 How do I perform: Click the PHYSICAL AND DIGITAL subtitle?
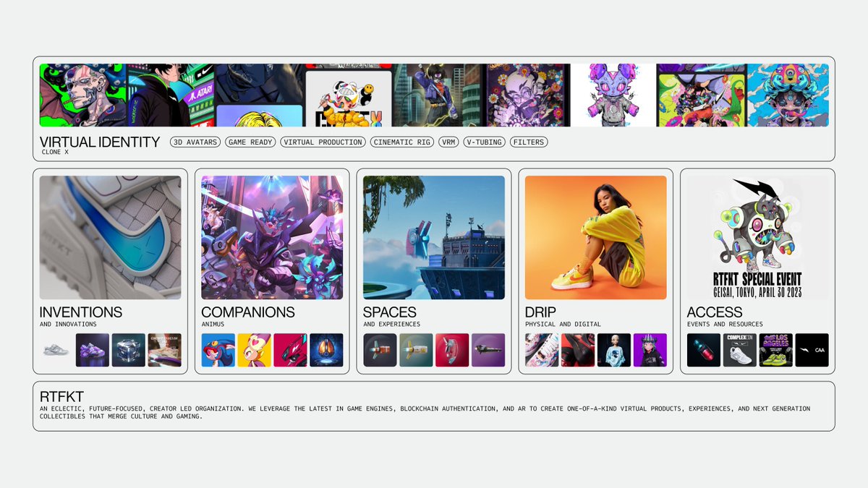(563, 324)
